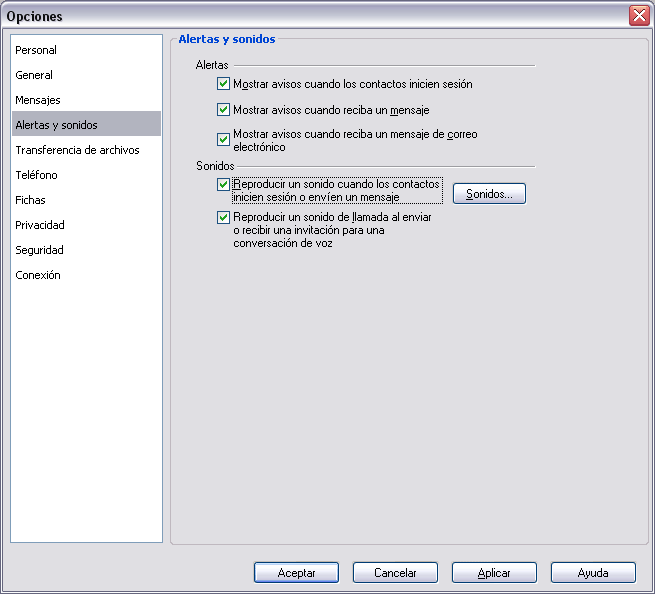The image size is (655, 594).
Task: Toggle alerts when receiving a message
Action: [x=223, y=110]
